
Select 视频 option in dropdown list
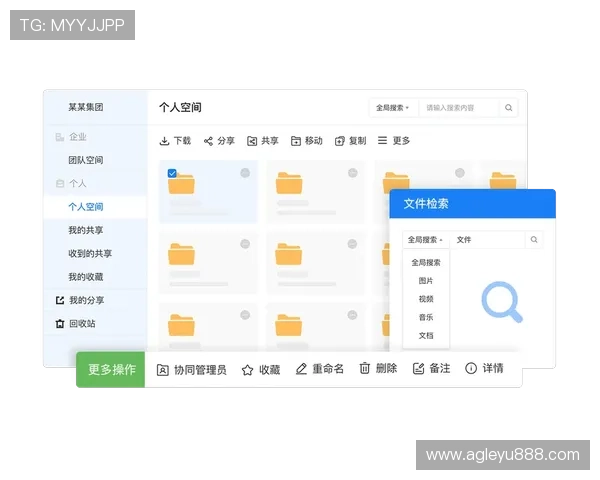(426, 299)
